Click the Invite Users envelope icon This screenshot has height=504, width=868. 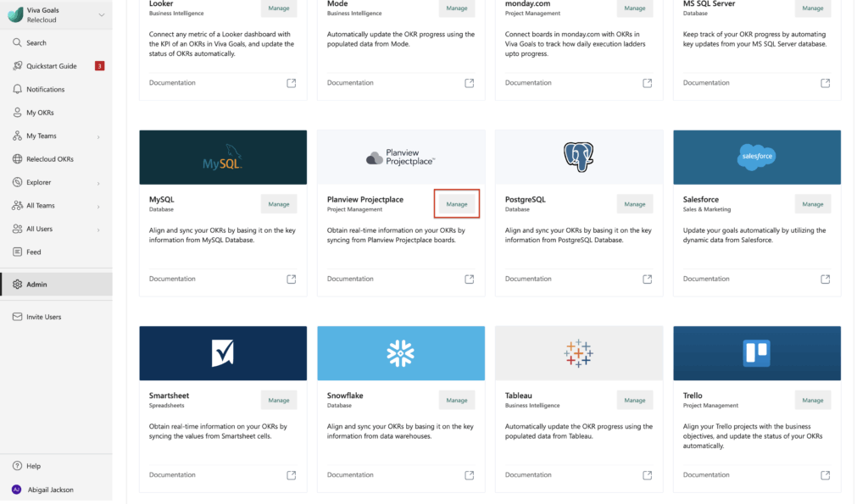[x=17, y=317]
